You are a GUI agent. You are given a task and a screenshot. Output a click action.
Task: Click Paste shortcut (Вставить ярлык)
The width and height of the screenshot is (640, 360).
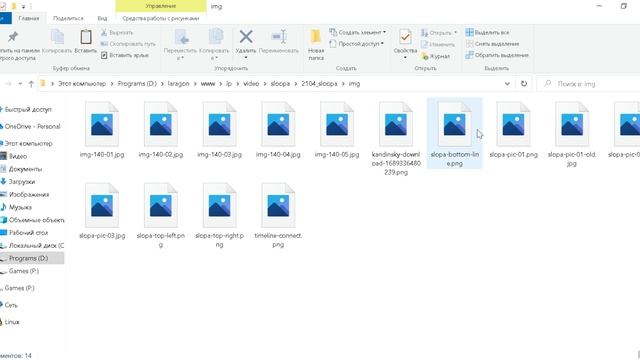pos(124,55)
